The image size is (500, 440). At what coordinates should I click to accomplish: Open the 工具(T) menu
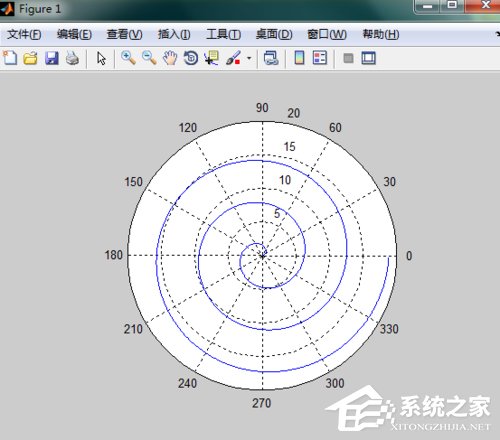click(223, 34)
